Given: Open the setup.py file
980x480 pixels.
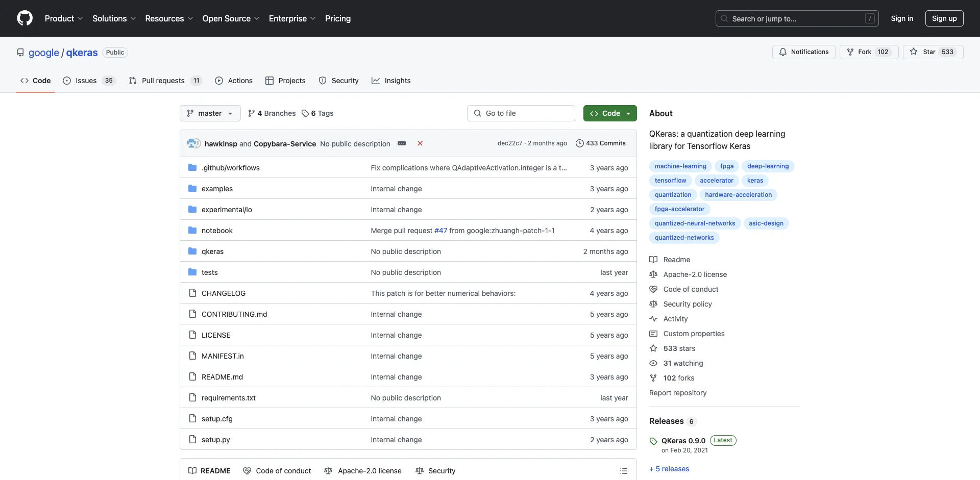Looking at the screenshot, I should tap(216, 440).
